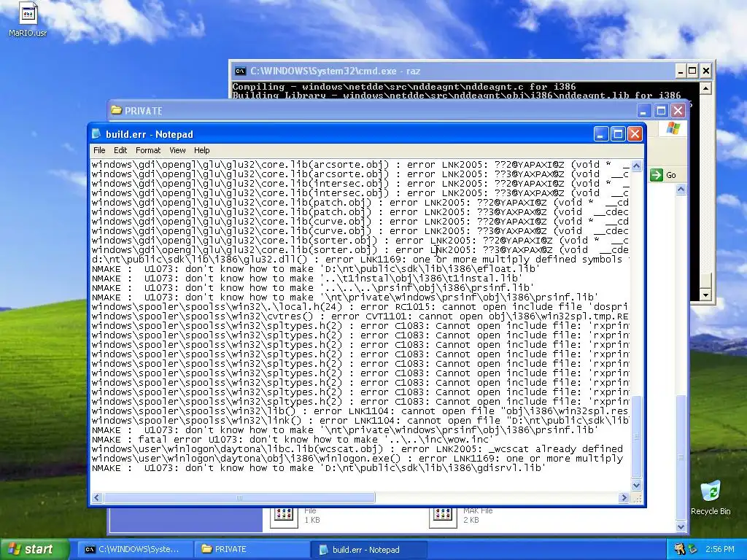Click the first system tray icon
Image resolution: width=747 pixels, height=560 pixels.
pos(680,549)
